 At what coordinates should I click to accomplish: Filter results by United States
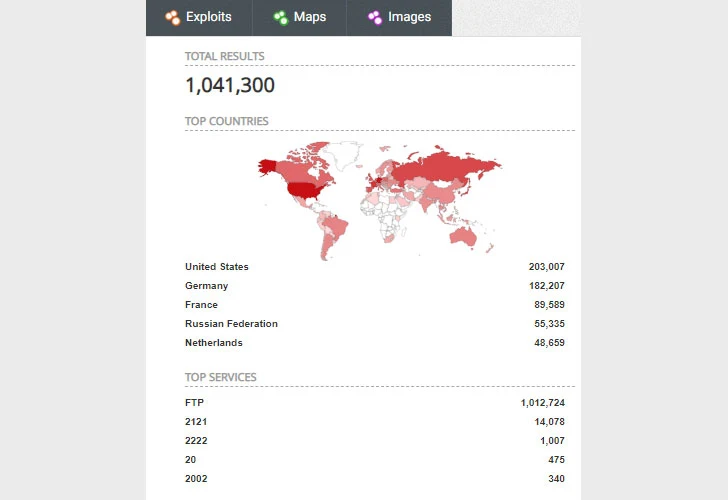[x=217, y=267]
